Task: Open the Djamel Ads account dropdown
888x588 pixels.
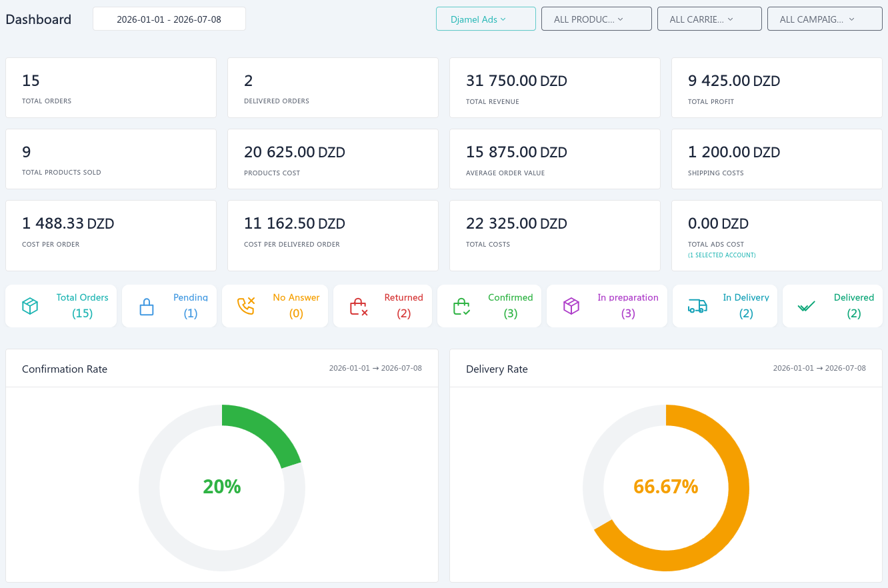Action: point(486,19)
